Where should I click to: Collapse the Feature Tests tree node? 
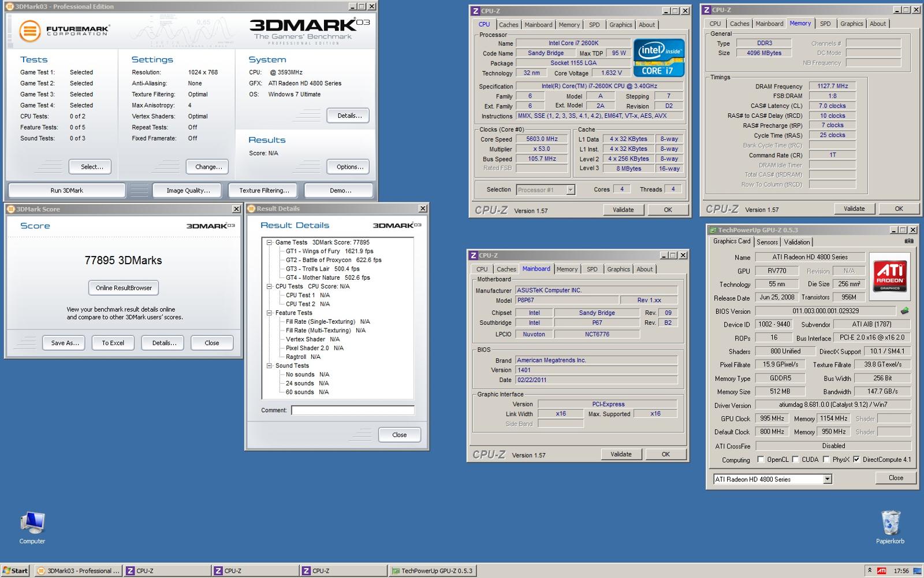(x=269, y=313)
